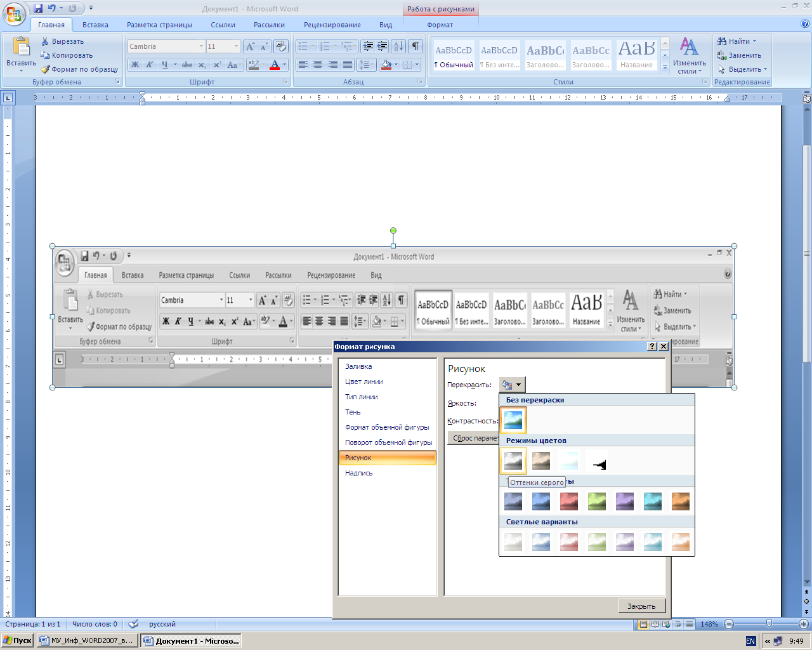Toggle bold Ж formatting
812x650 pixels.
pyautogui.click(x=135, y=65)
